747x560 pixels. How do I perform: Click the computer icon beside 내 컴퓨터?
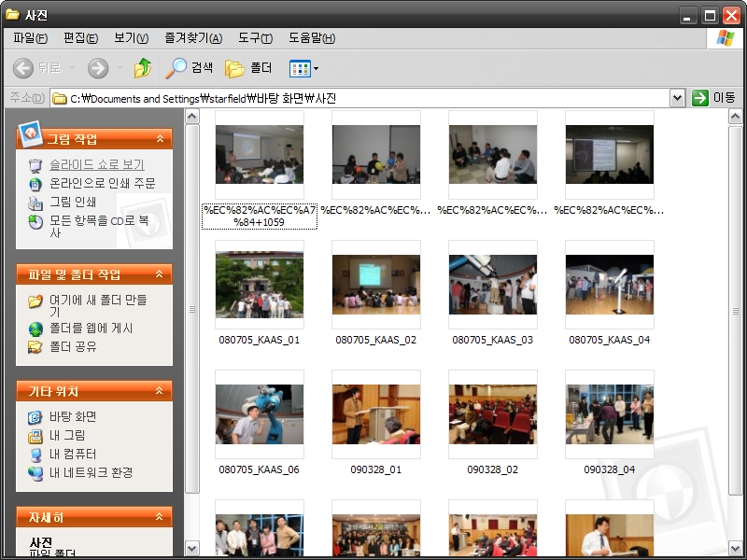click(35, 455)
